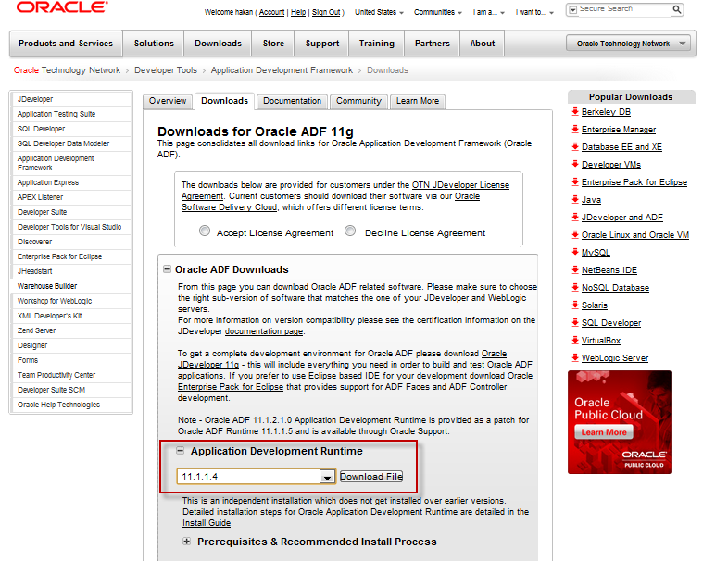Viewport: 728px width, 561px height.
Task: Click the Help link in header
Action: pyautogui.click(x=298, y=13)
